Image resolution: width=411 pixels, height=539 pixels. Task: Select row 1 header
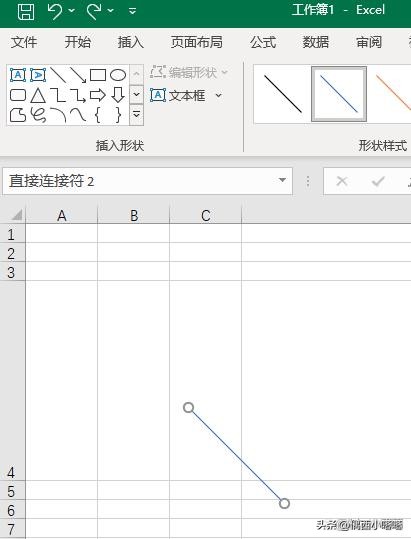pyautogui.click(x=12, y=234)
